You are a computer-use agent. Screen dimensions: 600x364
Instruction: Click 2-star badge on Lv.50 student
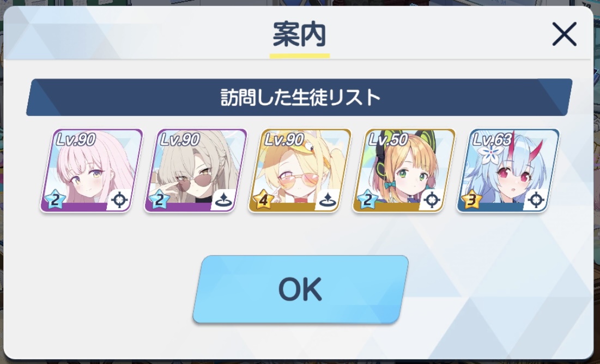point(367,199)
